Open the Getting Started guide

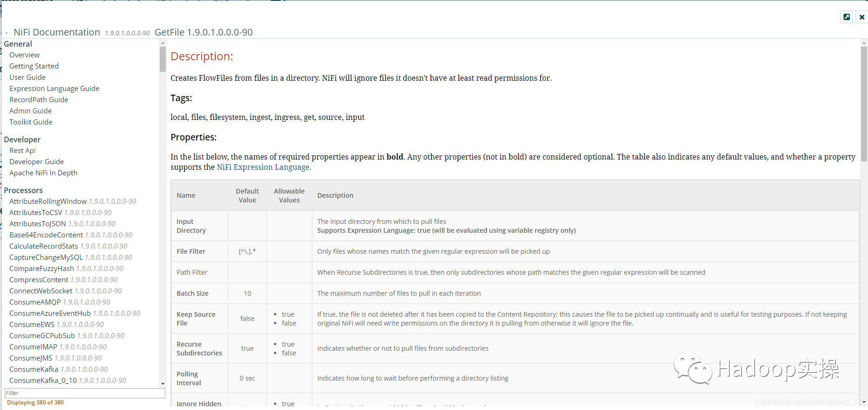click(34, 66)
